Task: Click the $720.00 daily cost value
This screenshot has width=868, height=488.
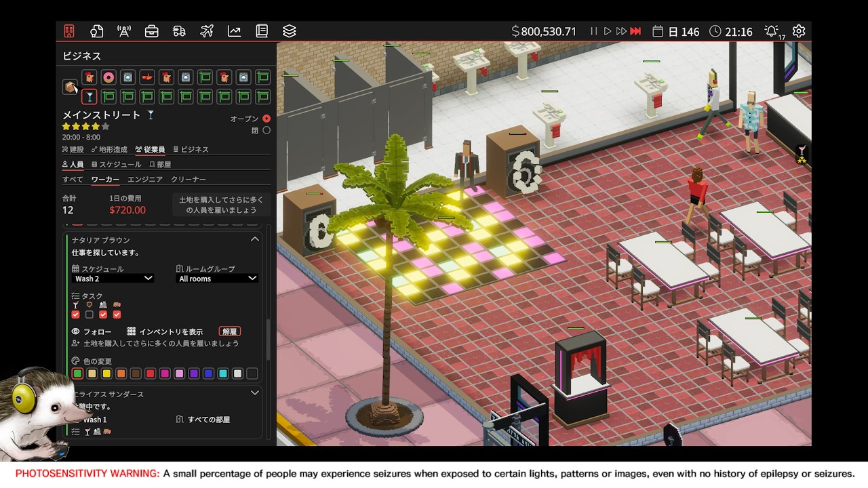Action: click(x=127, y=210)
